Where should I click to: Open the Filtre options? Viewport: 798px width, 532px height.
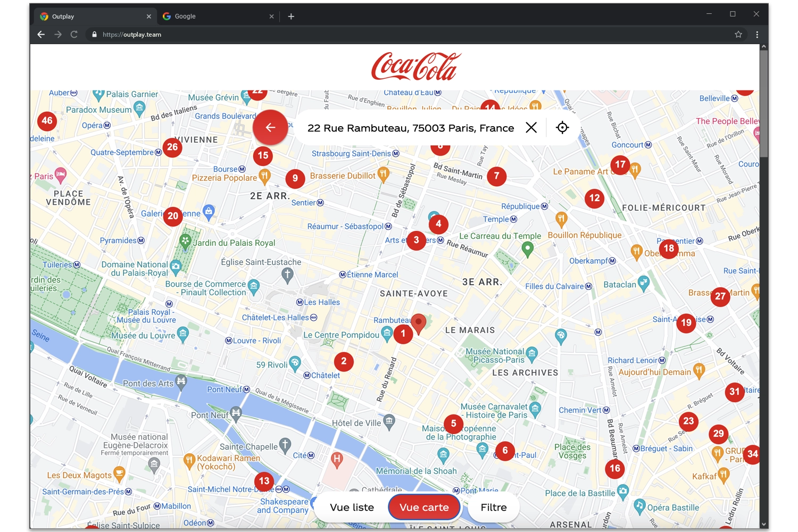494,508
